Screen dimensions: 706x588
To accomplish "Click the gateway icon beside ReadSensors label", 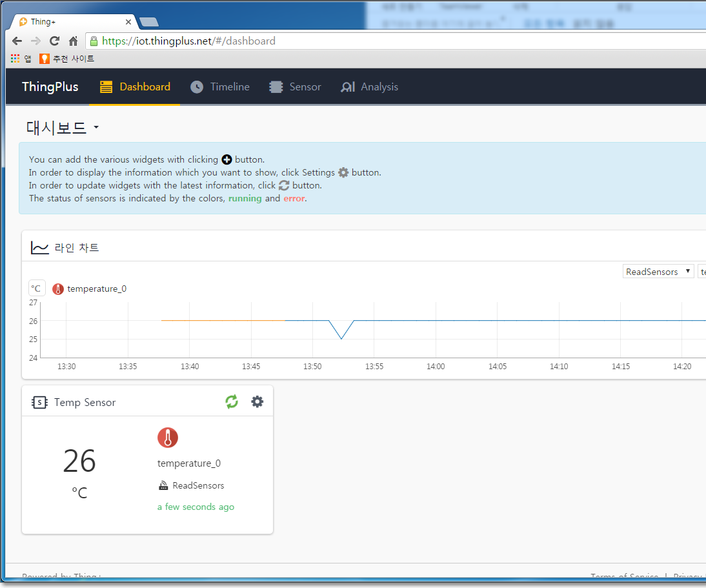I will [163, 485].
